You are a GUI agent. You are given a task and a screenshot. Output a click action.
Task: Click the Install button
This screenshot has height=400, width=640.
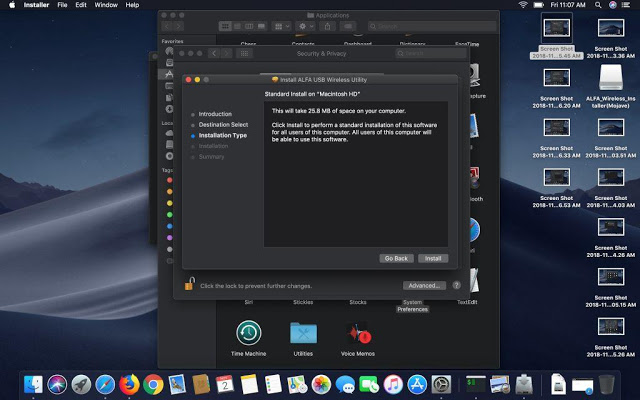433,258
